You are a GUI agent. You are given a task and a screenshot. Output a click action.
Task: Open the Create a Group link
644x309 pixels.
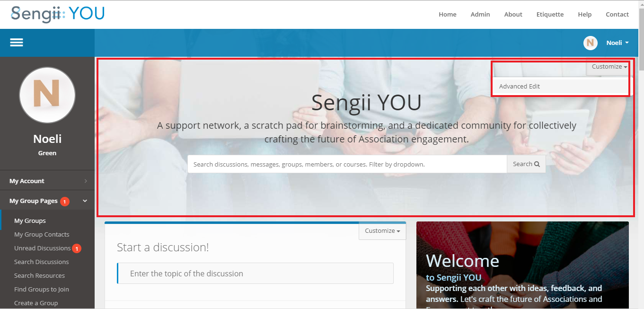tap(36, 303)
